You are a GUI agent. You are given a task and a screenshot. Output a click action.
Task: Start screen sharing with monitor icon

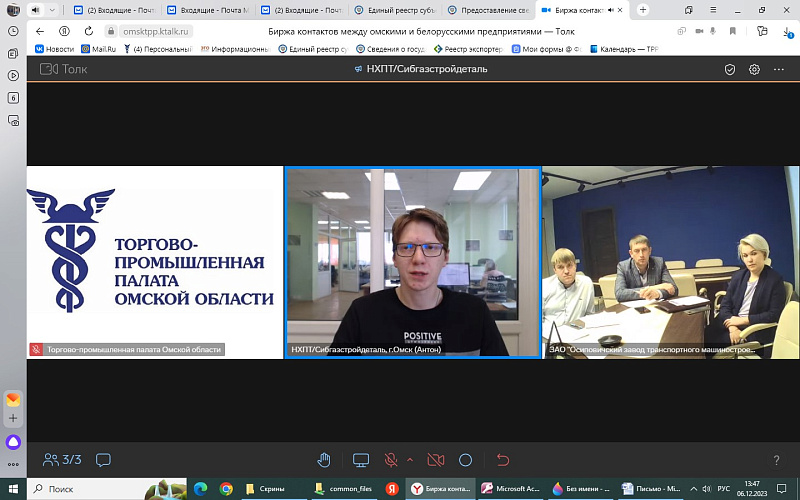[x=361, y=460]
